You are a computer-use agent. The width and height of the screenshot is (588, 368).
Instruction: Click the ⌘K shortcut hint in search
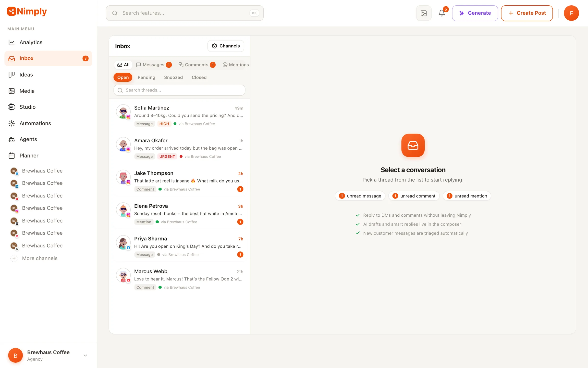(x=254, y=13)
